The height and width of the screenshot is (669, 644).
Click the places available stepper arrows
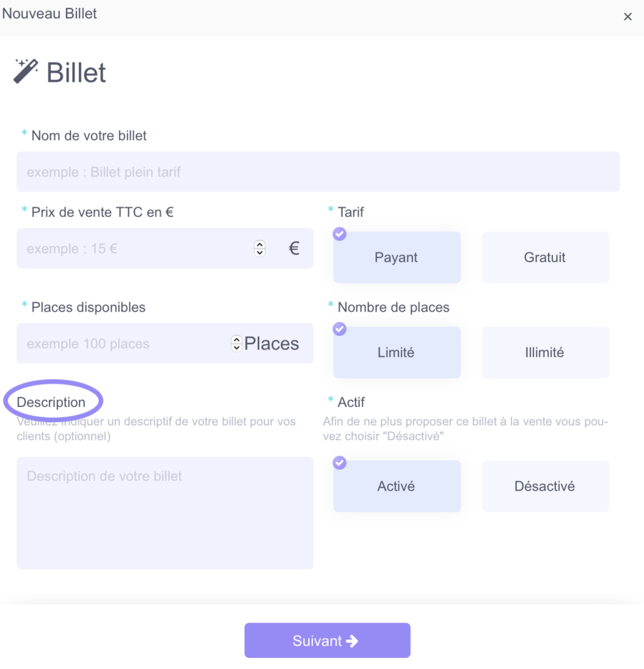coord(236,344)
